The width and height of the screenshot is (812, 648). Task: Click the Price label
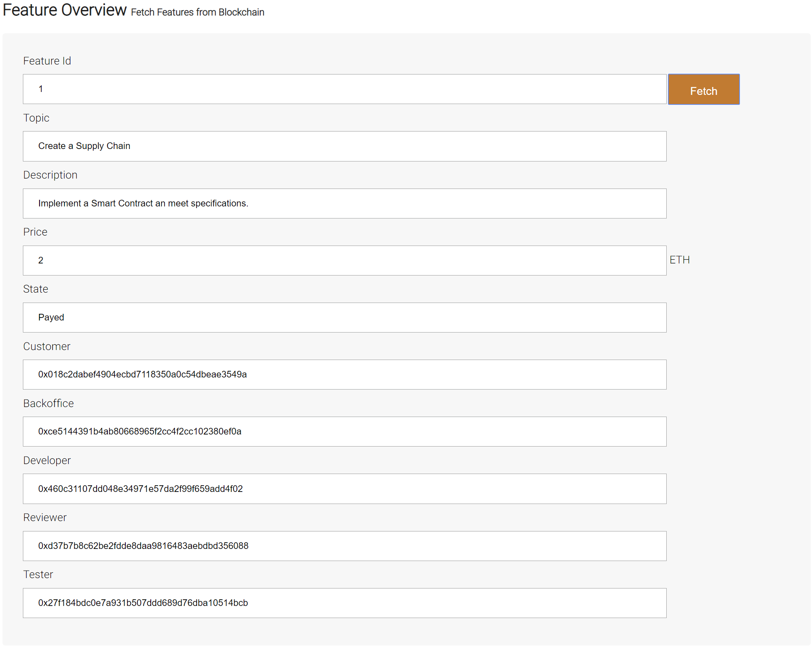point(35,232)
